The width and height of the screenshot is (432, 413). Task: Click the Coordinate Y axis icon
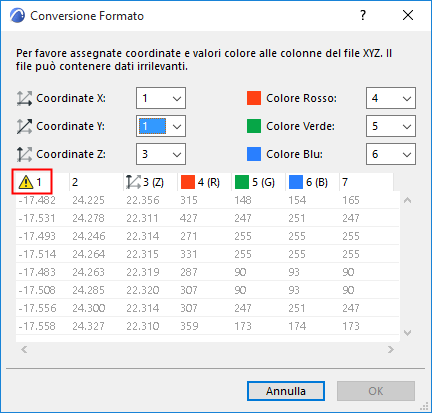point(24,126)
